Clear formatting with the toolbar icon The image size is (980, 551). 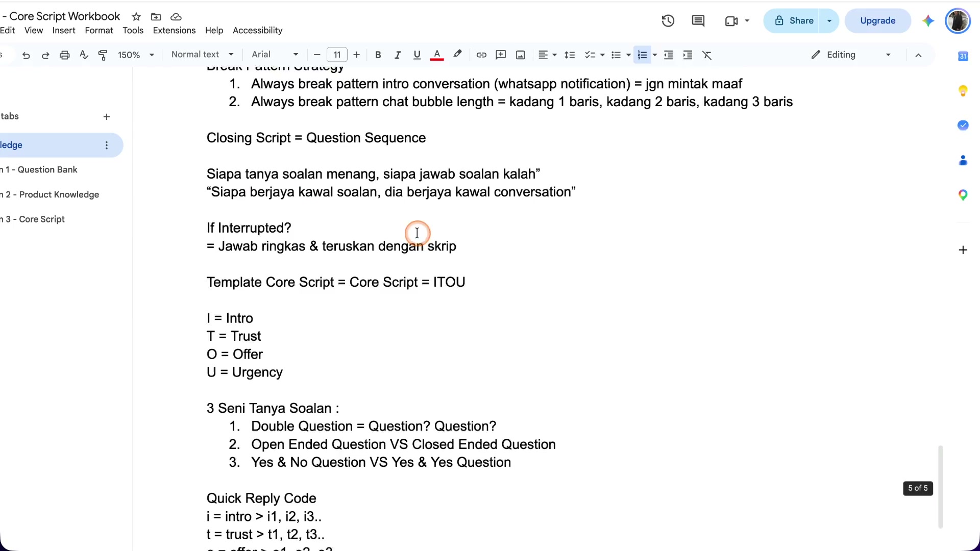click(x=707, y=55)
